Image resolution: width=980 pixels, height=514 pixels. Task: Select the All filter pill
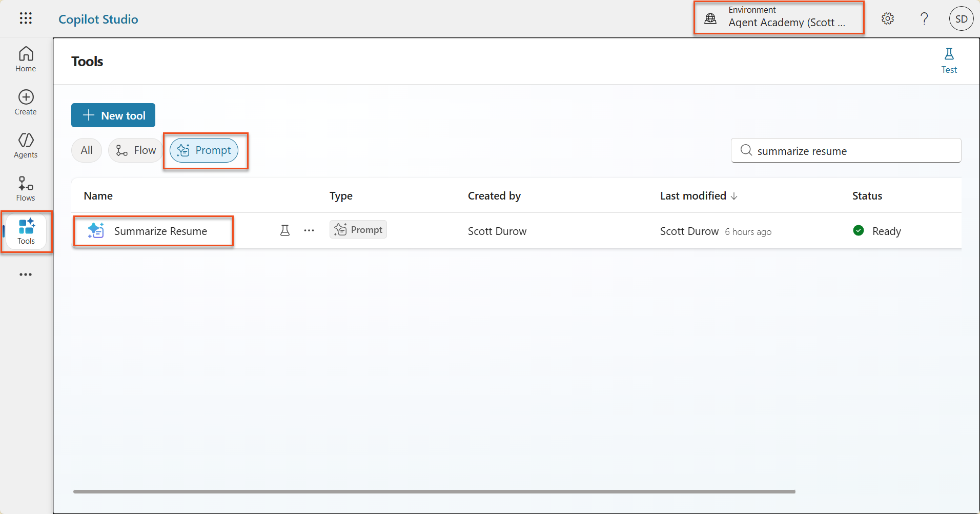[87, 150]
